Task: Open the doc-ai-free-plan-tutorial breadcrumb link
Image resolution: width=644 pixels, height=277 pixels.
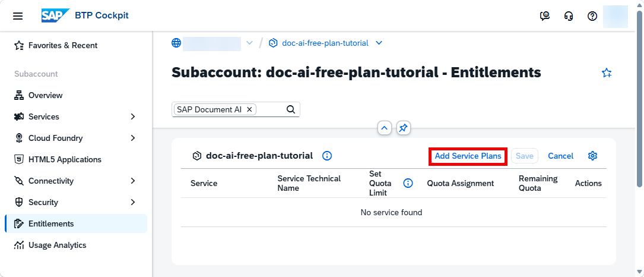Action: (325, 43)
